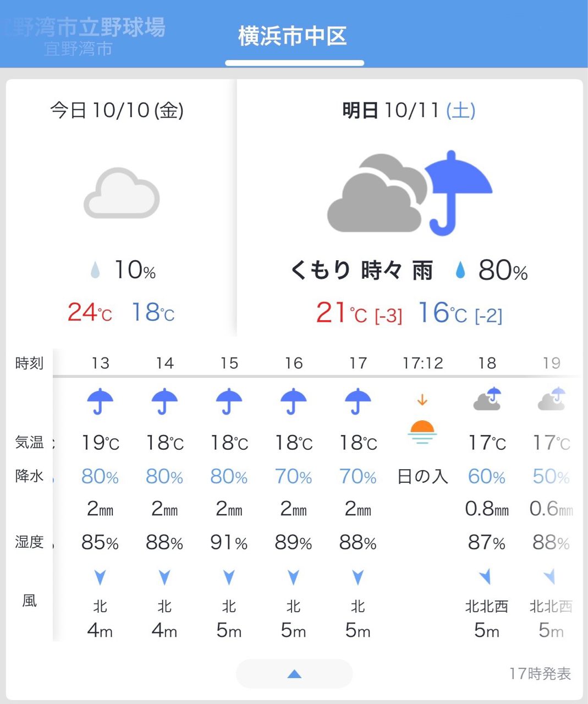Tap the 18 o'clock cloudy-rain icon
588x704 pixels.
pos(487,400)
